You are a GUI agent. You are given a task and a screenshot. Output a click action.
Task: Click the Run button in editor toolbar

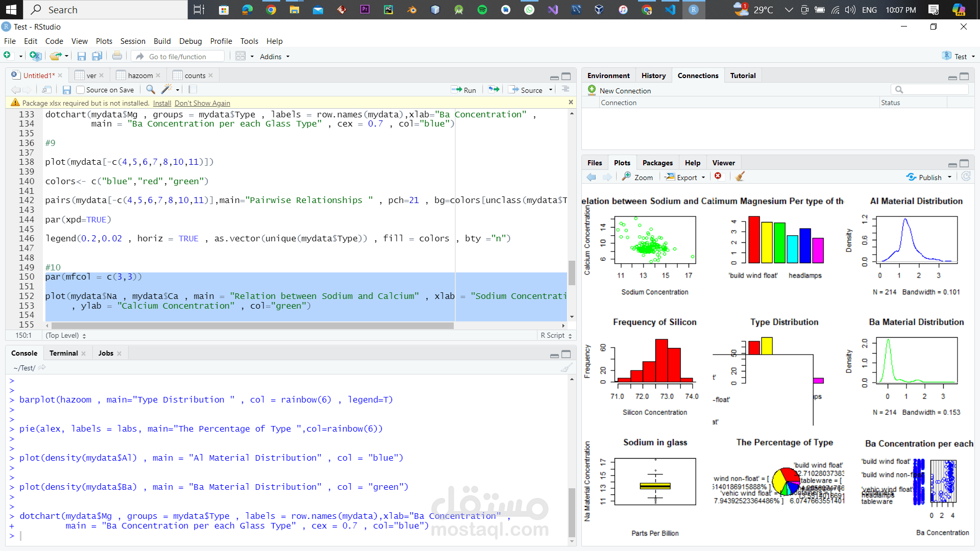(x=463, y=90)
